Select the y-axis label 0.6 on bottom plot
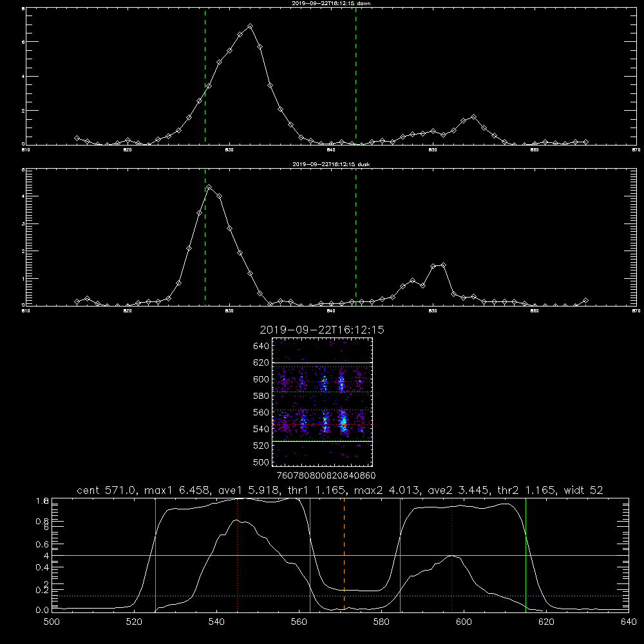Viewport: 644px width, 644px height. coord(43,544)
